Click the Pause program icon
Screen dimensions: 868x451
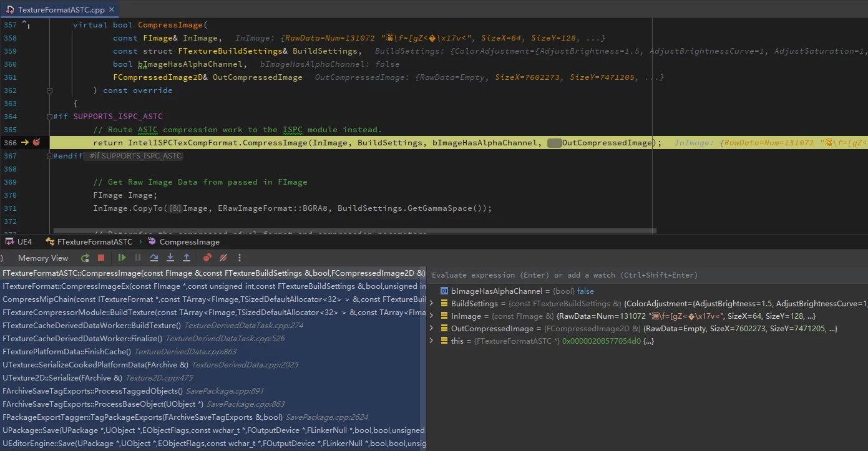tap(138, 258)
